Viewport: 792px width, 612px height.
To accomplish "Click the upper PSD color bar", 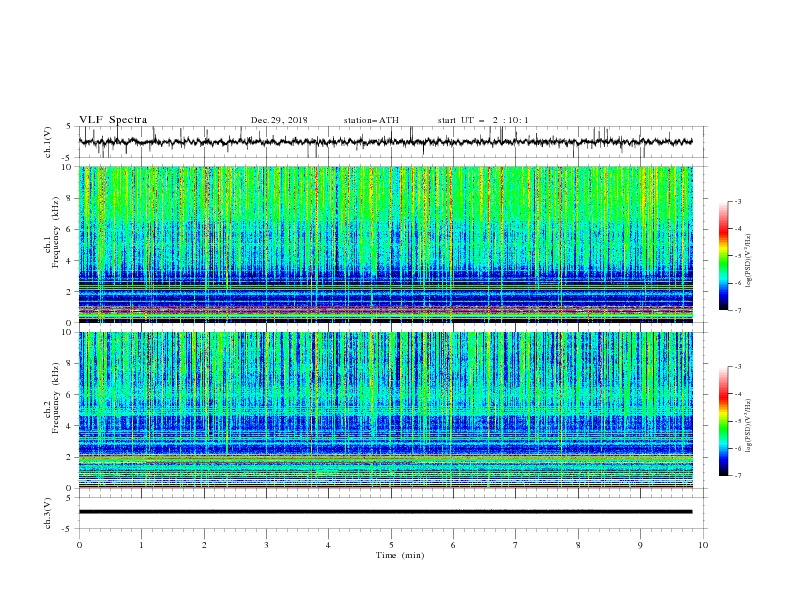I will click(x=724, y=256).
